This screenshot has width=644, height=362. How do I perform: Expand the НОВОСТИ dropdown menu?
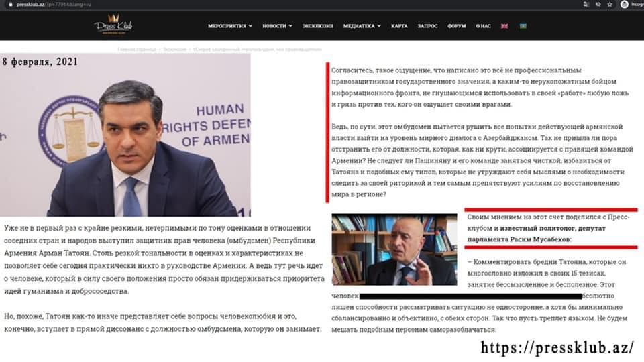click(277, 26)
